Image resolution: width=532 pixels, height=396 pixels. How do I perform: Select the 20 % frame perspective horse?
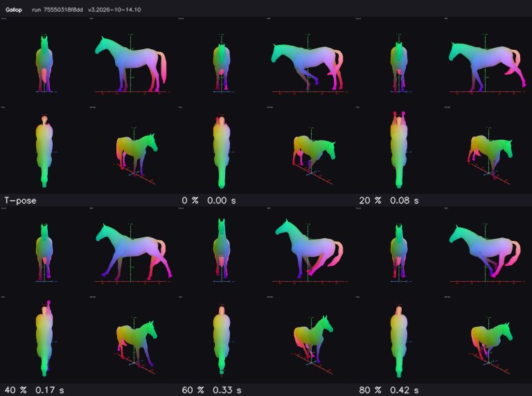(x=490, y=156)
